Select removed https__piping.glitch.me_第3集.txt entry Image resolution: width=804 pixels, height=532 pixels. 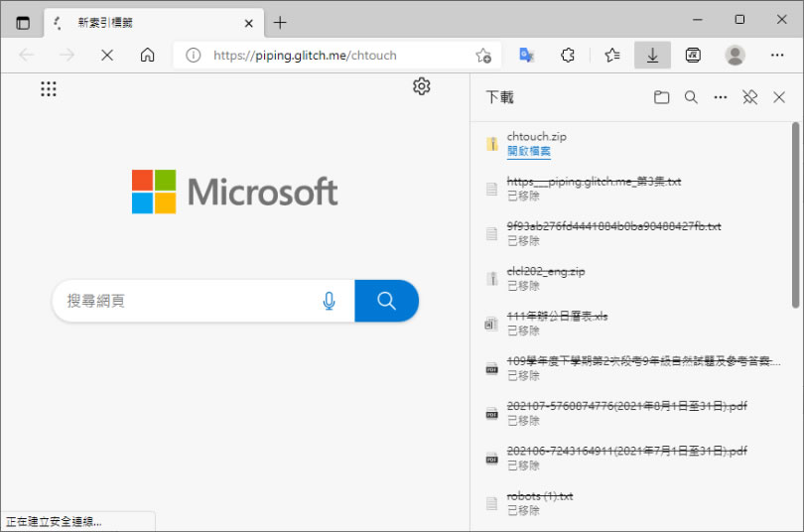point(630,189)
